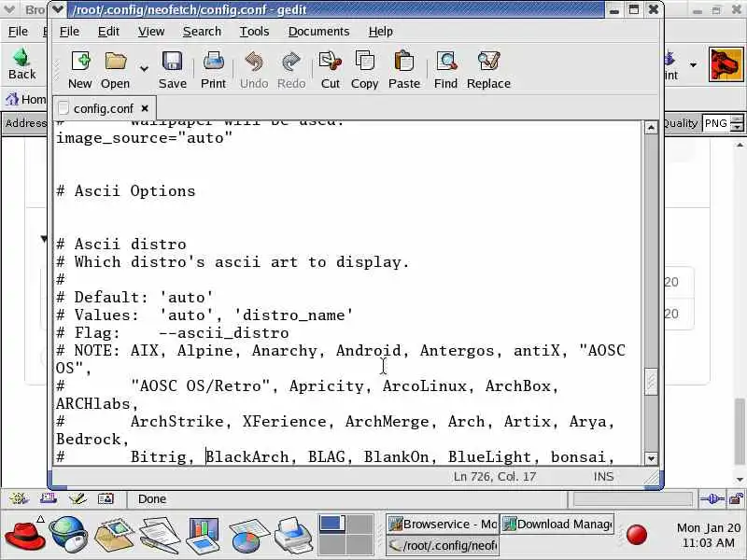
Task: Open the gedit window menu arrow in titlebar
Action: click(x=58, y=9)
